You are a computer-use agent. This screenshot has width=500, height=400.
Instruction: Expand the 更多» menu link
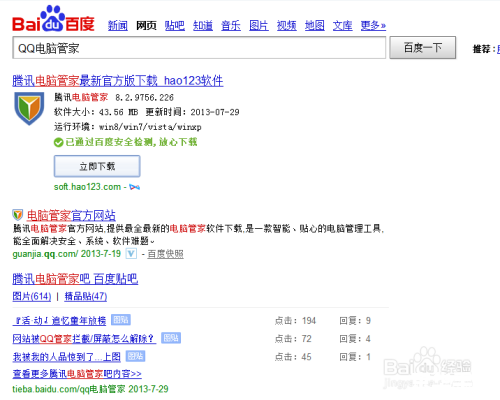(373, 26)
